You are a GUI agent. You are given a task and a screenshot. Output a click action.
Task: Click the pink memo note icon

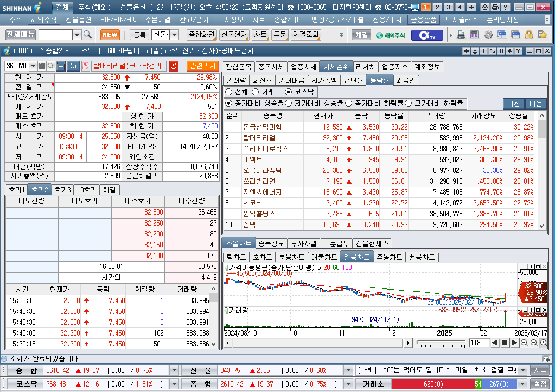85,66
